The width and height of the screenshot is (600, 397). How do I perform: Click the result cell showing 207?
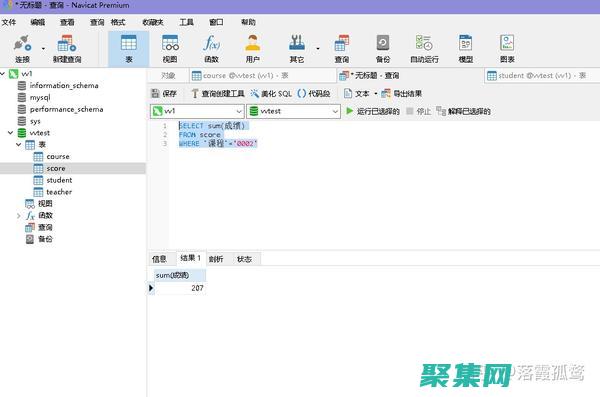[180, 288]
